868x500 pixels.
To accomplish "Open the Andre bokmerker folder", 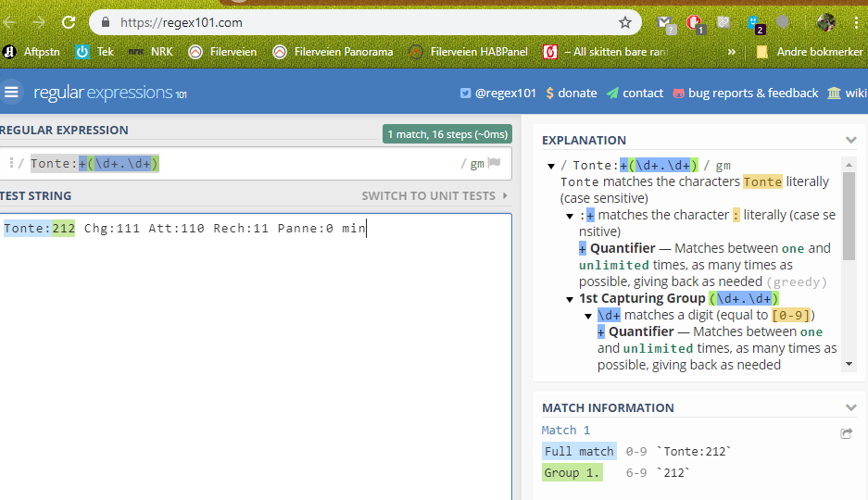I will pos(810,52).
